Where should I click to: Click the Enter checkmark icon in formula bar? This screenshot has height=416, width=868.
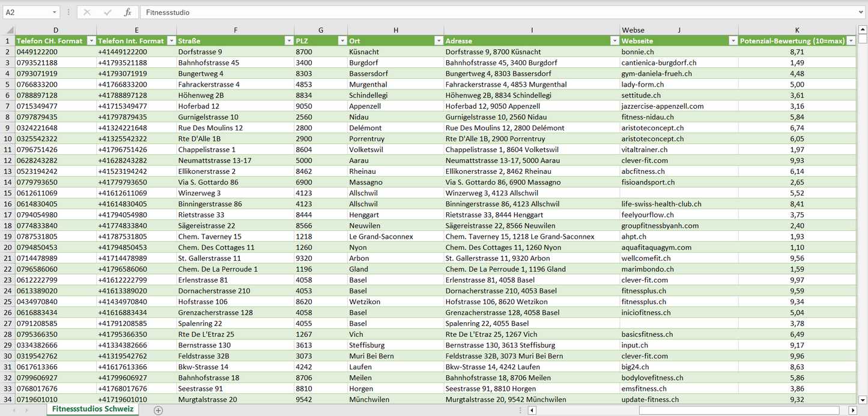tap(108, 12)
